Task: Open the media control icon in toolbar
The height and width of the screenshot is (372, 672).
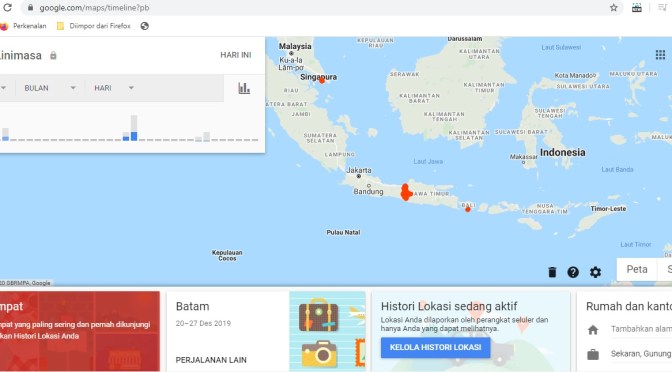Action: 663,8
